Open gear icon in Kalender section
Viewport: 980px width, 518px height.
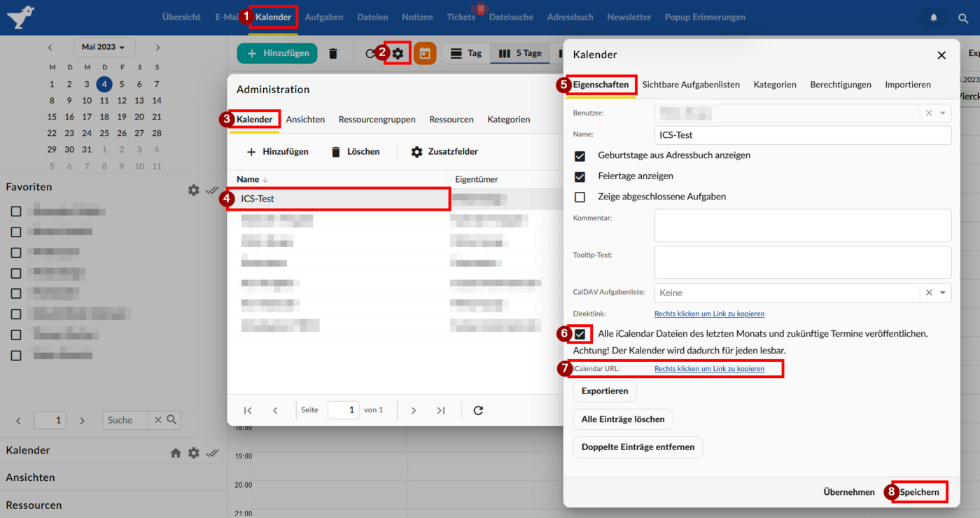[194, 453]
